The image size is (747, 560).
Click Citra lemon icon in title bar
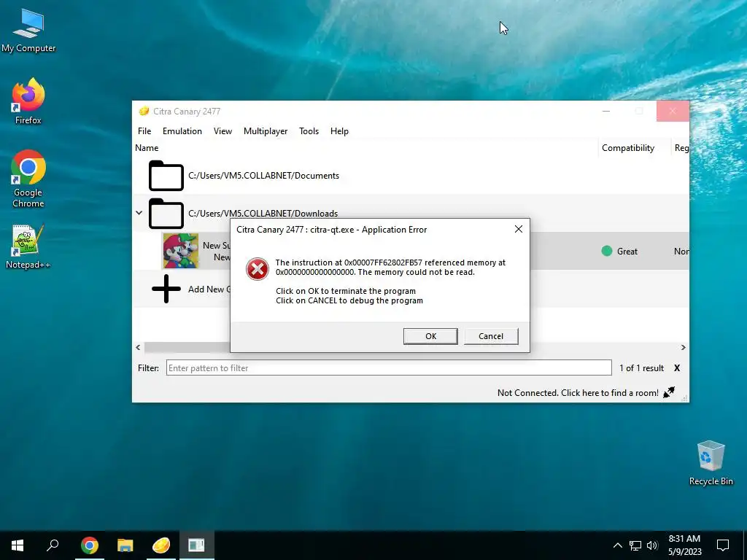pyautogui.click(x=144, y=112)
